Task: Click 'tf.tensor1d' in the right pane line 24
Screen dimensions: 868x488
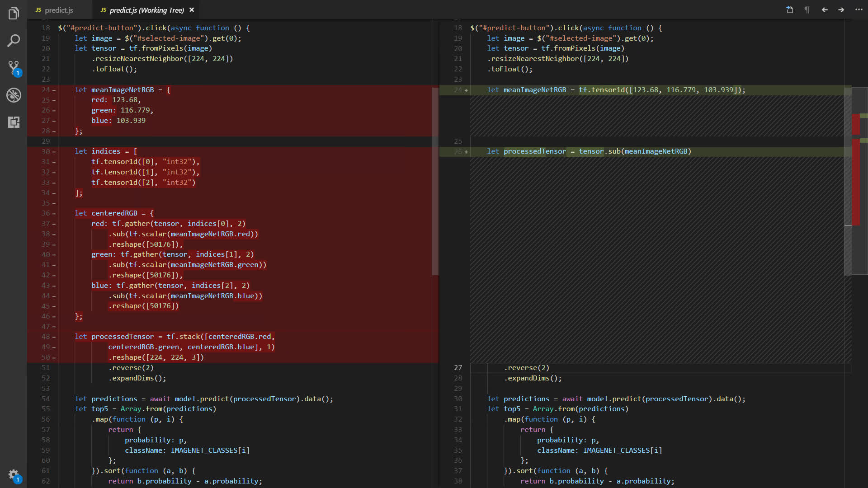Action: click(x=602, y=90)
